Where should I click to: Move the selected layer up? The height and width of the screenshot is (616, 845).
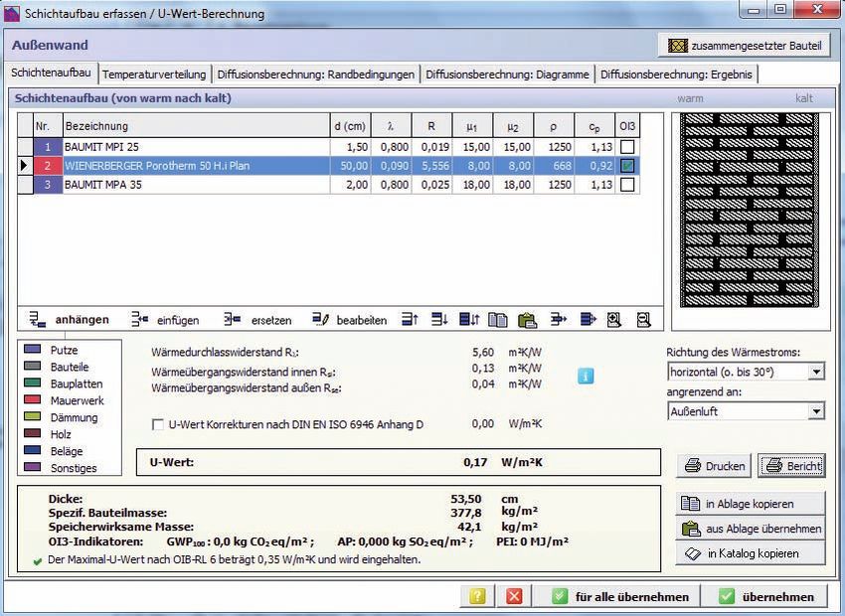point(411,320)
